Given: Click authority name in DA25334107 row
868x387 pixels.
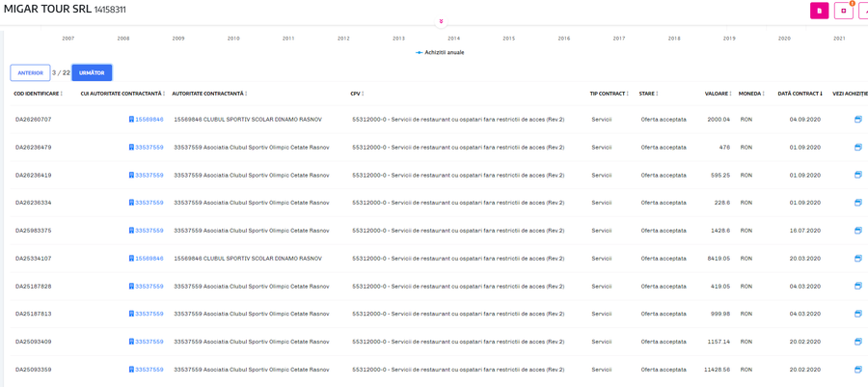Looking at the screenshot, I should pyautogui.click(x=248, y=258).
